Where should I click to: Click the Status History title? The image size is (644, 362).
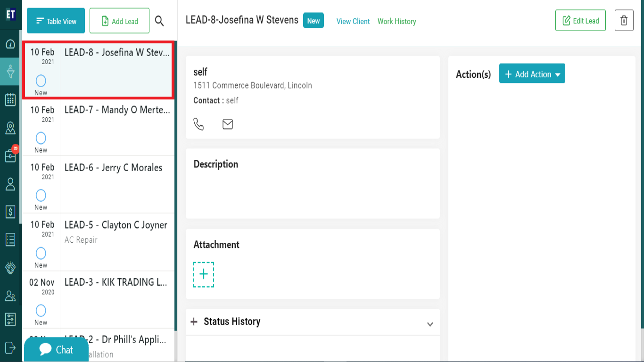[232, 321]
